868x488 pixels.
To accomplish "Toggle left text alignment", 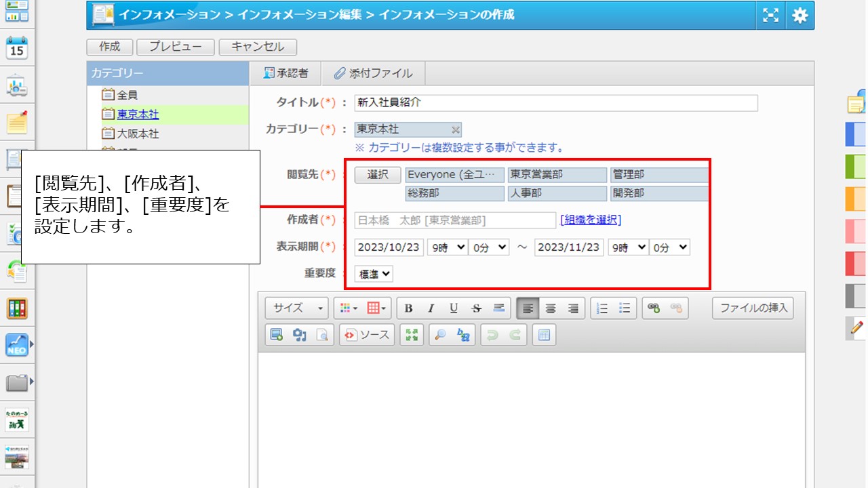I will click(x=528, y=308).
